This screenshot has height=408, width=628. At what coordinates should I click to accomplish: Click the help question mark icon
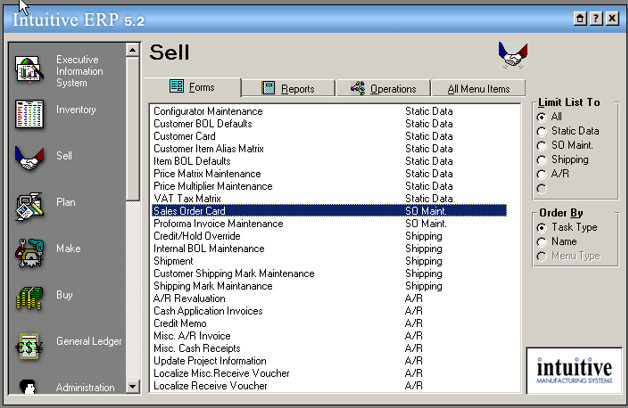coord(596,18)
